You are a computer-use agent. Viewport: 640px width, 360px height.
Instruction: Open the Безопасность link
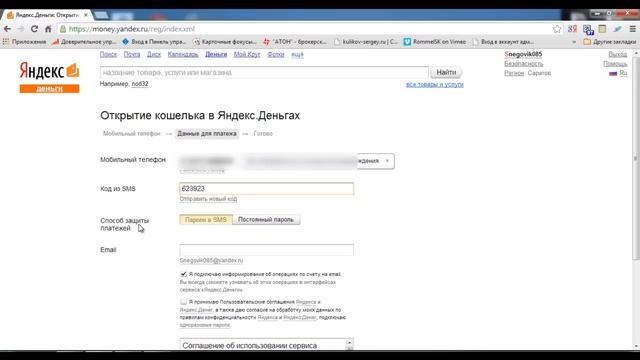point(524,64)
